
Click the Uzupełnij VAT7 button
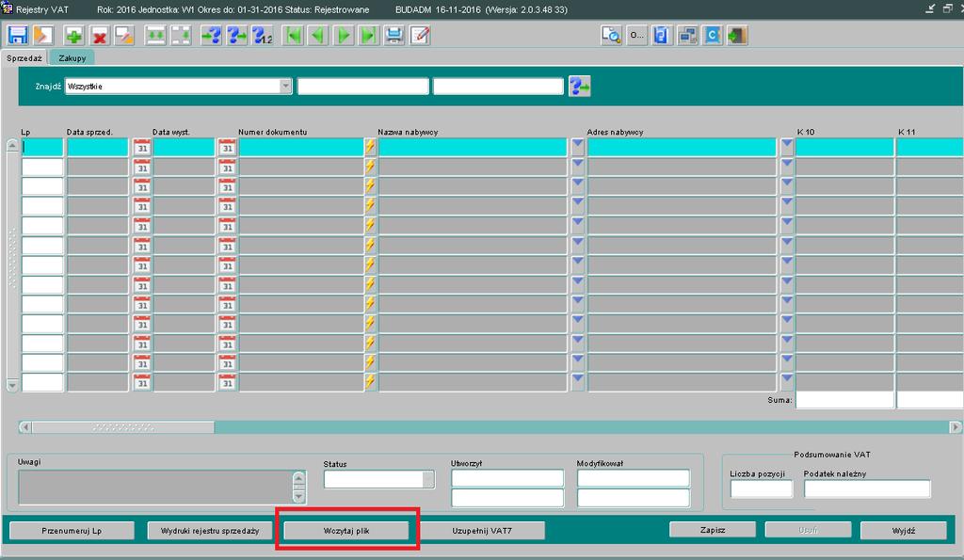(482, 531)
